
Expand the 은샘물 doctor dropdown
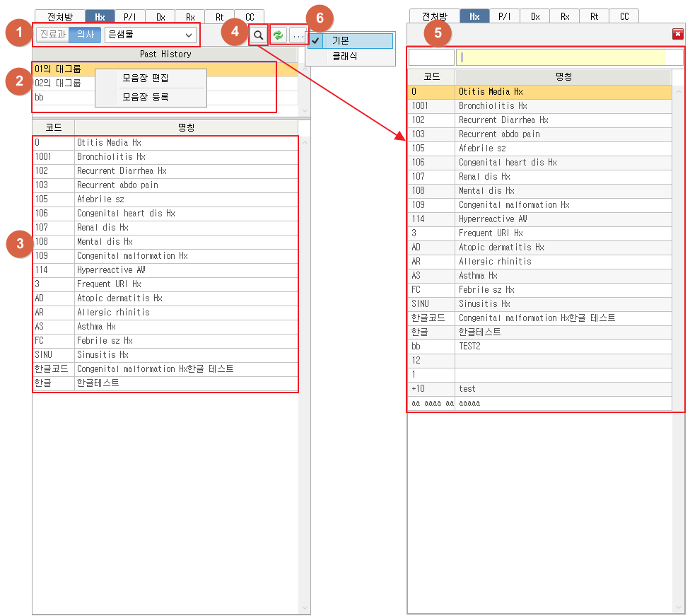click(x=188, y=34)
